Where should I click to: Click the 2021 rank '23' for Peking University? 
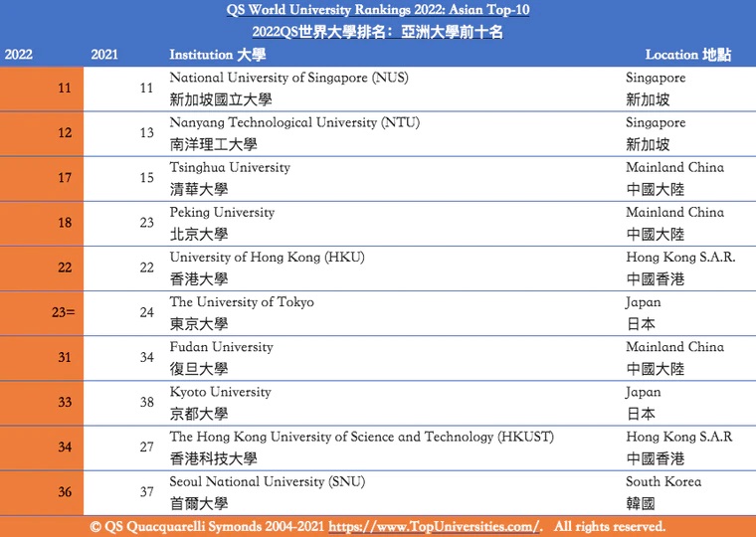point(147,223)
